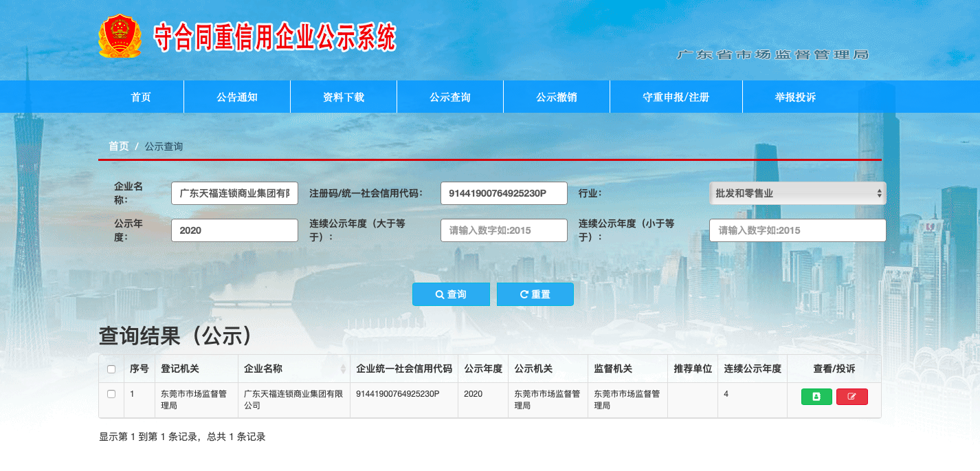Image resolution: width=980 pixels, height=471 pixels.
Task: Click the national emblem logo
Action: point(120,36)
